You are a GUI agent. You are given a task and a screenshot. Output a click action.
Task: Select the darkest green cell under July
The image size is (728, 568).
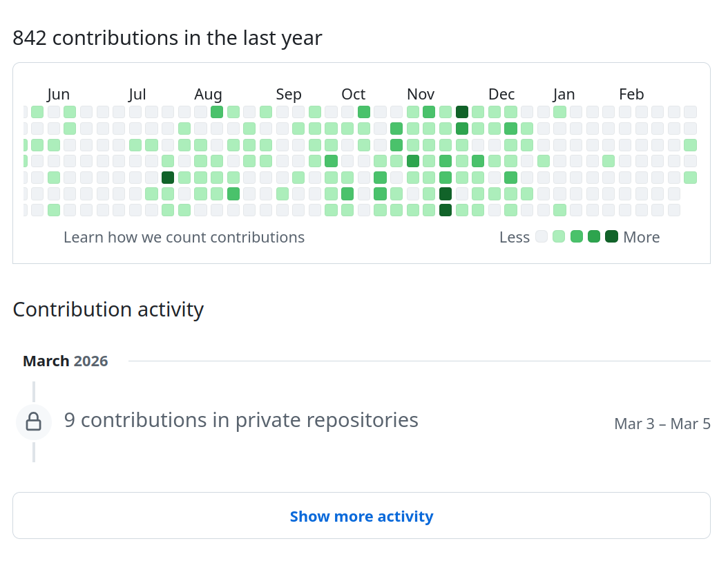168,178
